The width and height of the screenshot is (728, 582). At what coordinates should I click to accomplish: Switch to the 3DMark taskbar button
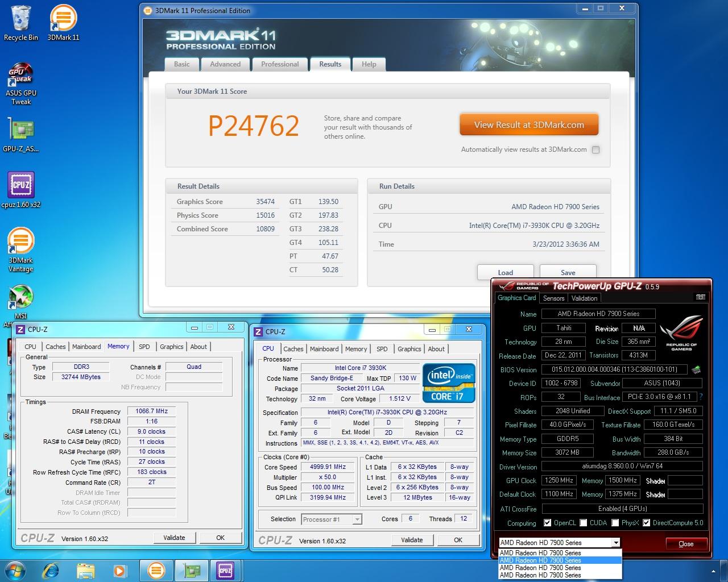pyautogui.click(x=156, y=570)
